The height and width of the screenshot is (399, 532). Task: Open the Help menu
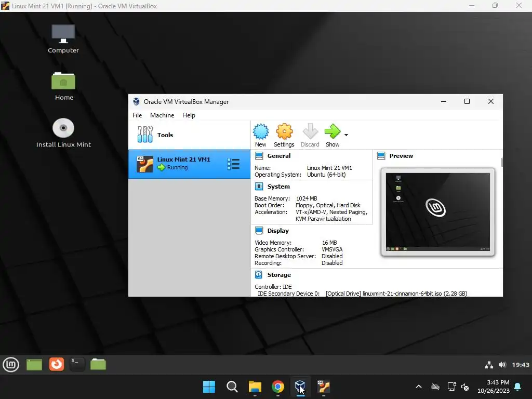pyautogui.click(x=189, y=115)
